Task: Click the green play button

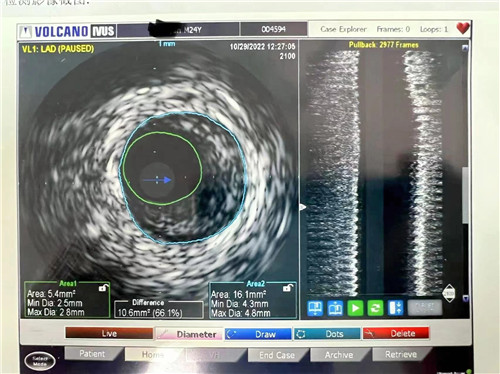Action: coord(355,308)
